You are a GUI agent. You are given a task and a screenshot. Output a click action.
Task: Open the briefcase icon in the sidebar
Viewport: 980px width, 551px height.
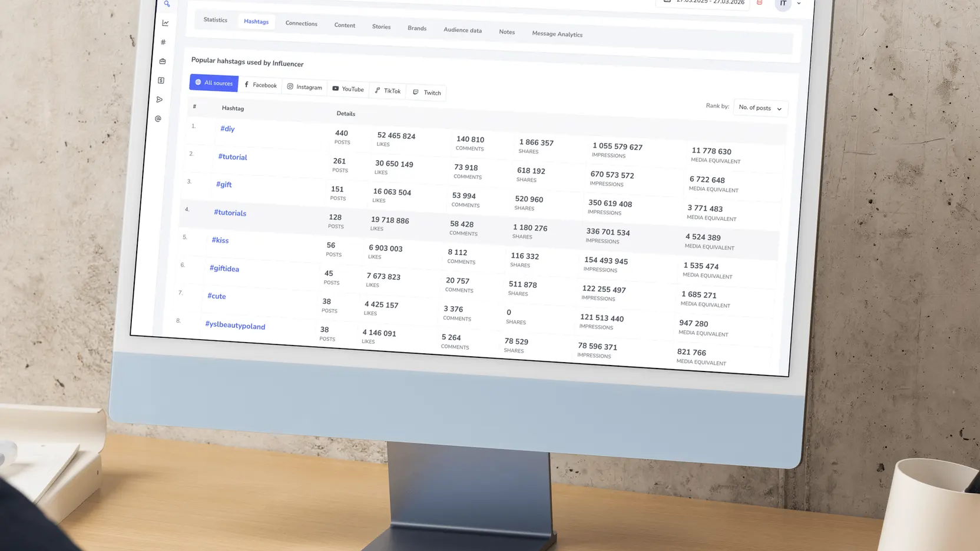[x=163, y=61]
